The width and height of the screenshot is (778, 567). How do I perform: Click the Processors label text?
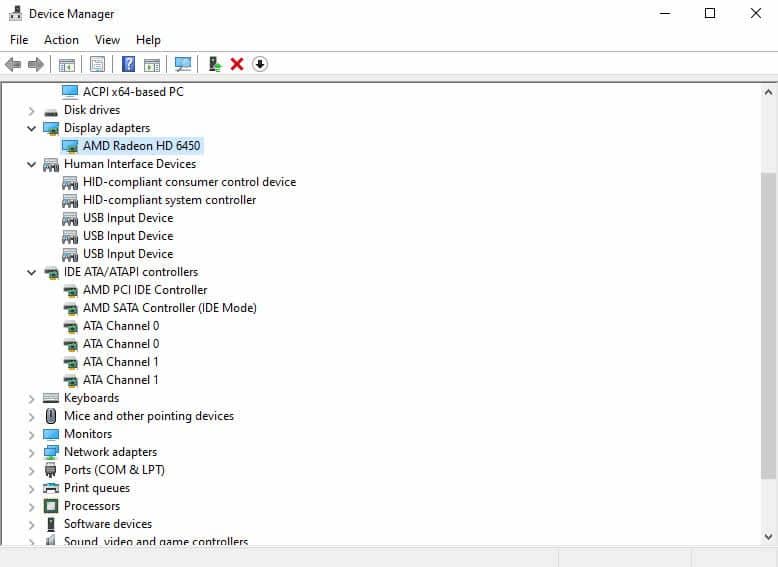click(92, 506)
